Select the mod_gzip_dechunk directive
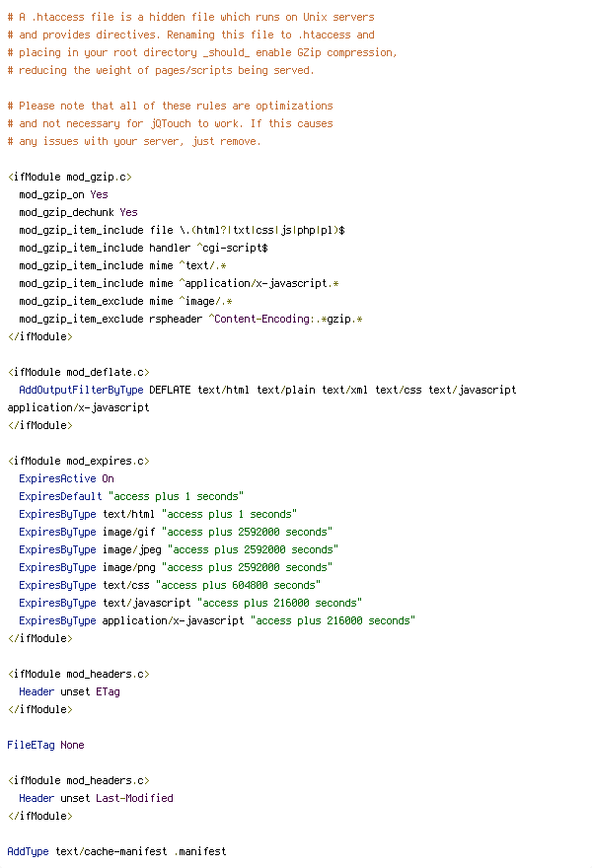The height and width of the screenshot is (868, 592). coord(66,213)
